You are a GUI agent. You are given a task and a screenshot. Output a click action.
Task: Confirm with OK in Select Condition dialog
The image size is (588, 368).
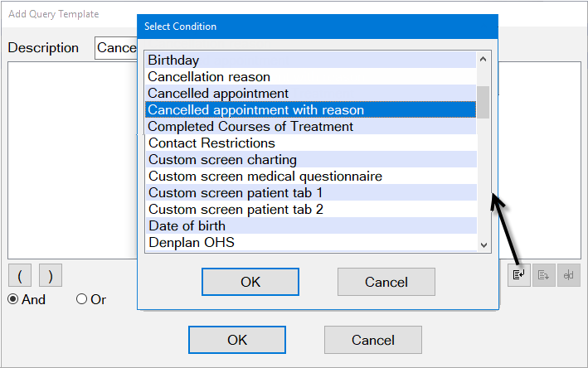pyautogui.click(x=250, y=282)
